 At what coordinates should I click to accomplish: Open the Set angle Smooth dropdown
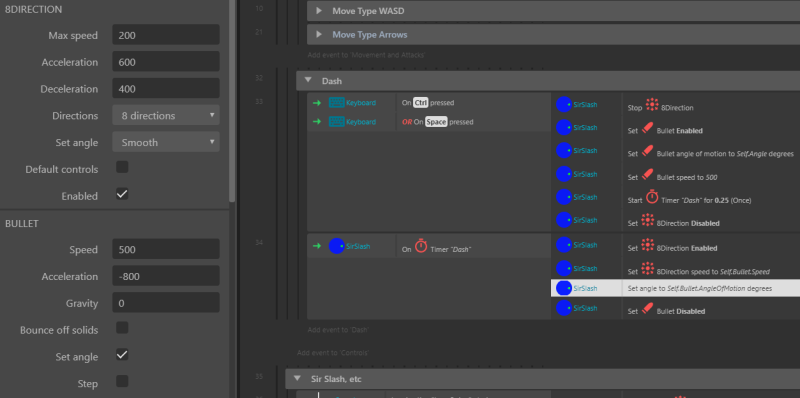click(x=166, y=142)
